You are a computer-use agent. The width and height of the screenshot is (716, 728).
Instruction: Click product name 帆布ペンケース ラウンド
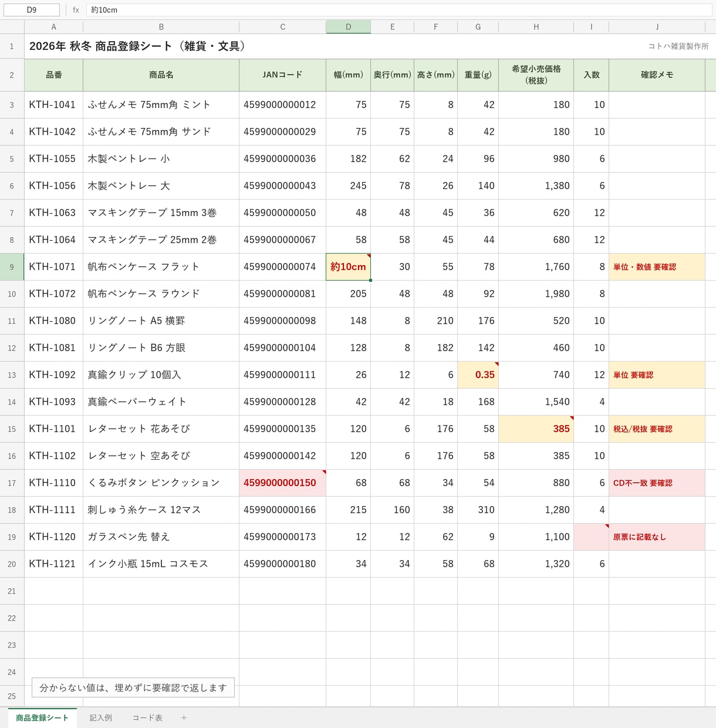click(161, 294)
